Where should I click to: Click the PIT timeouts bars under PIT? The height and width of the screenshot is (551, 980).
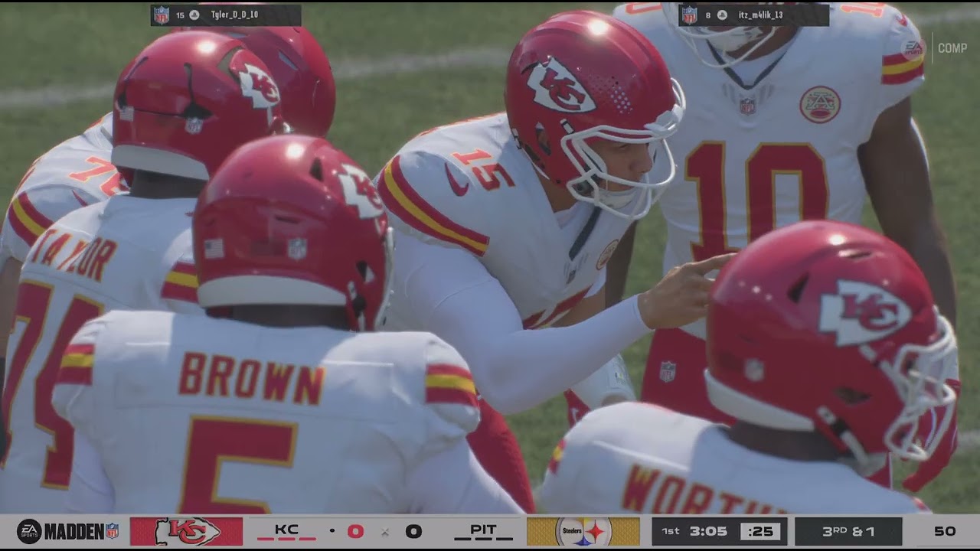484,539
